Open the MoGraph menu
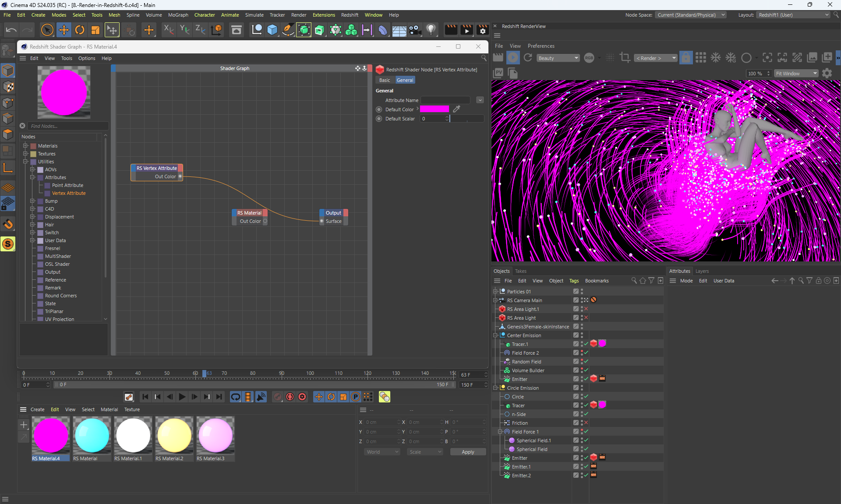This screenshot has height=504, width=841. click(178, 15)
